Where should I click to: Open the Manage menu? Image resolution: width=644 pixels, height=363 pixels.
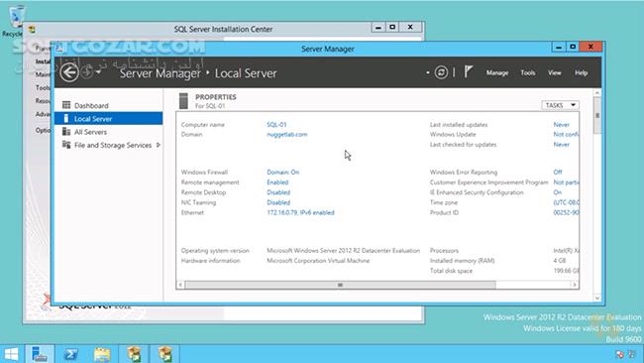pyautogui.click(x=497, y=72)
